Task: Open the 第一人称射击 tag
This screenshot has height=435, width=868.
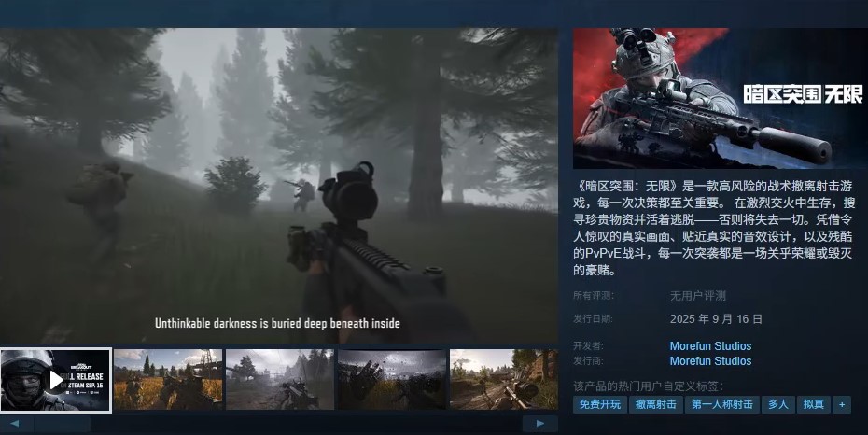Action: pos(721,404)
